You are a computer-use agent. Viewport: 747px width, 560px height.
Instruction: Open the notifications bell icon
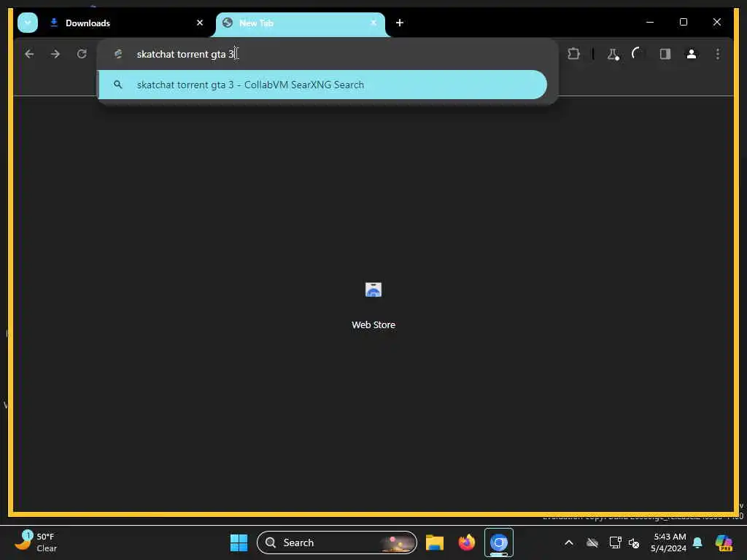[697, 542]
